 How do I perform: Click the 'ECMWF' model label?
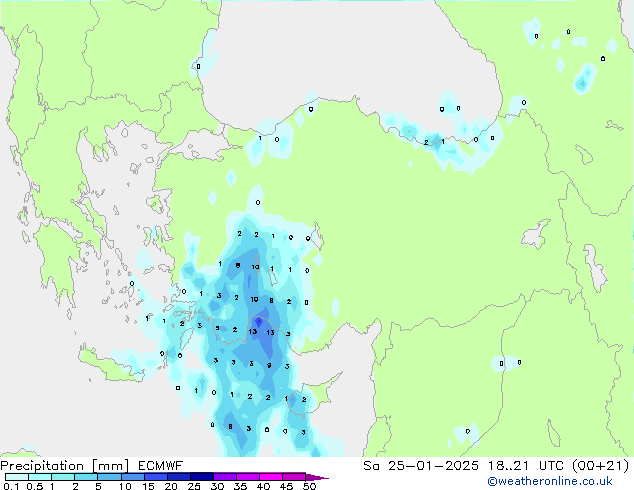pos(161,466)
